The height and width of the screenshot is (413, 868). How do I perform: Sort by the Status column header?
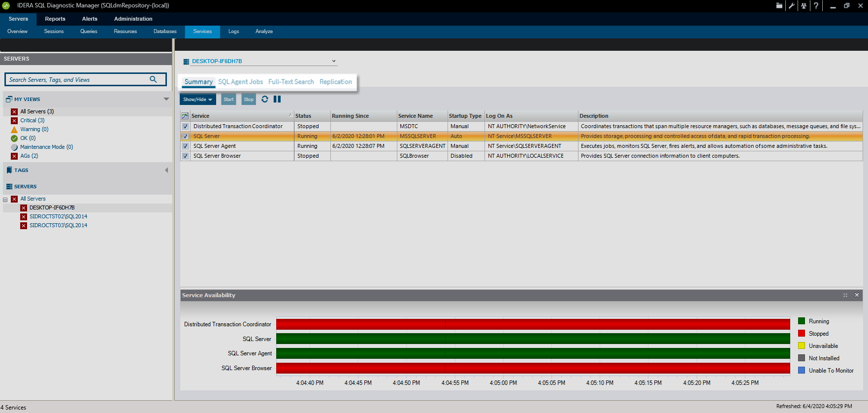(x=312, y=116)
